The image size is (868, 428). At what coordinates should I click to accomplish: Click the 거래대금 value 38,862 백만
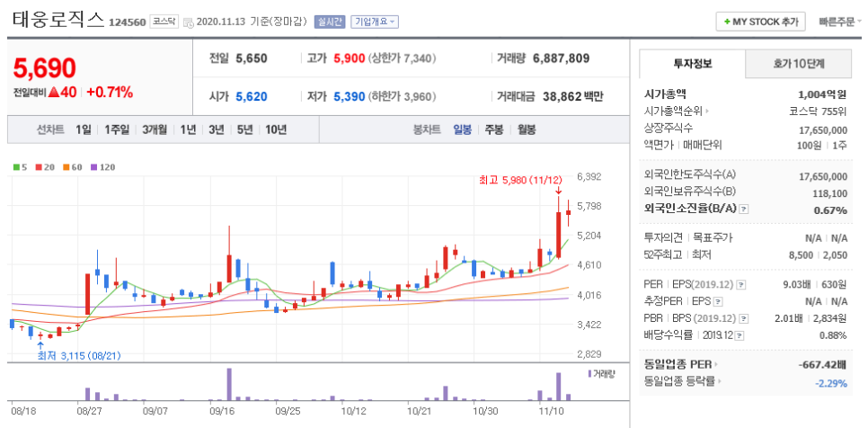click(x=571, y=96)
